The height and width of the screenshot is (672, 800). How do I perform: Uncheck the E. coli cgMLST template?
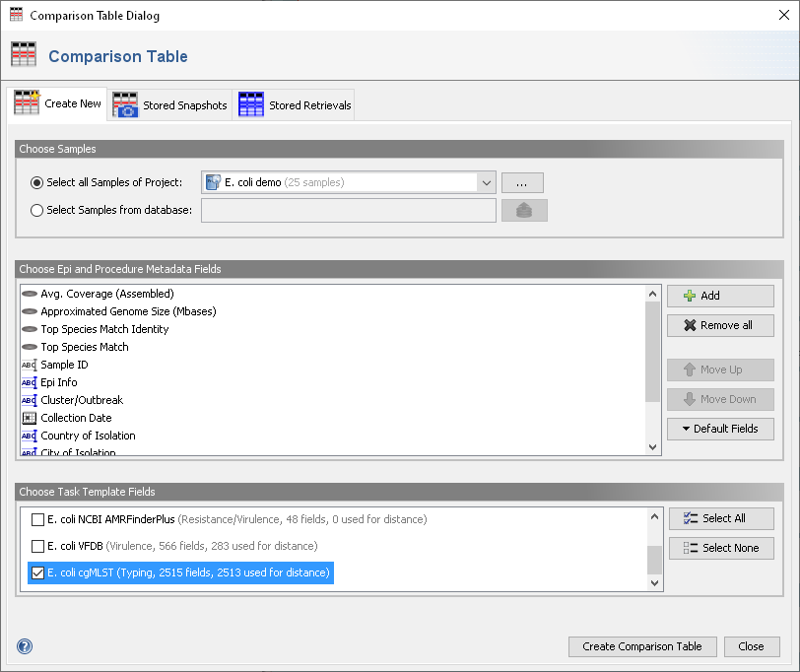pos(38,572)
